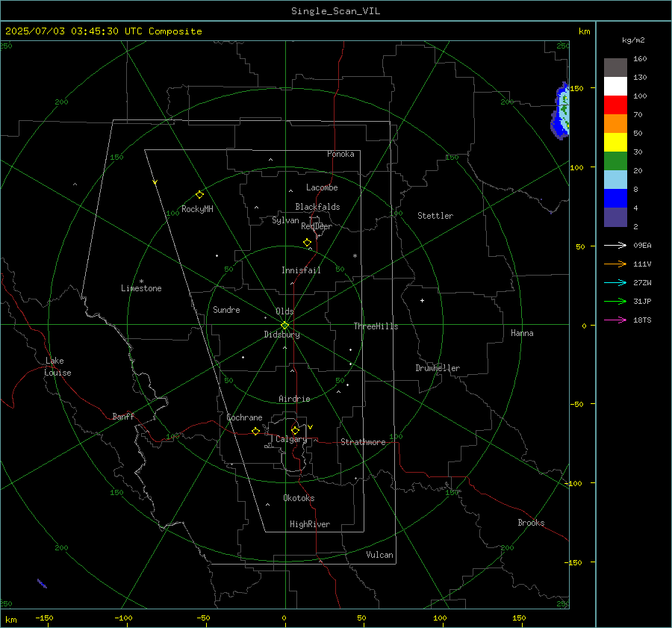Click the Innisfail city label

pyautogui.click(x=301, y=270)
